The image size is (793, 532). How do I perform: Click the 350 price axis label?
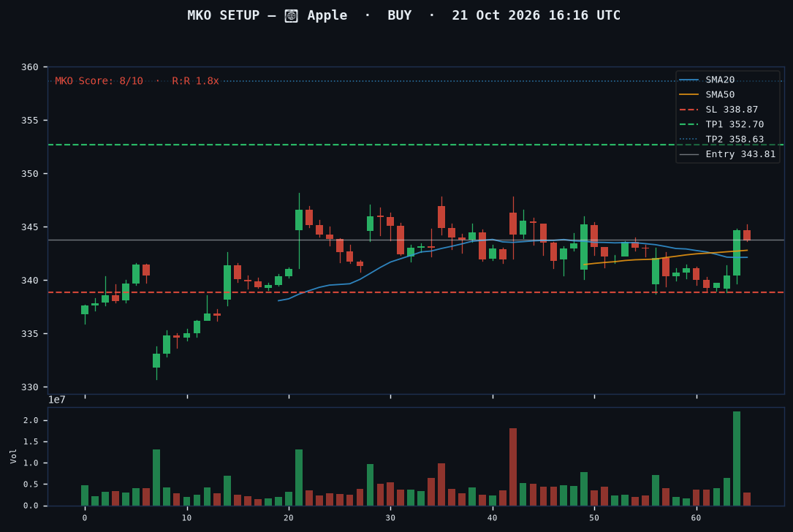pos(29,173)
